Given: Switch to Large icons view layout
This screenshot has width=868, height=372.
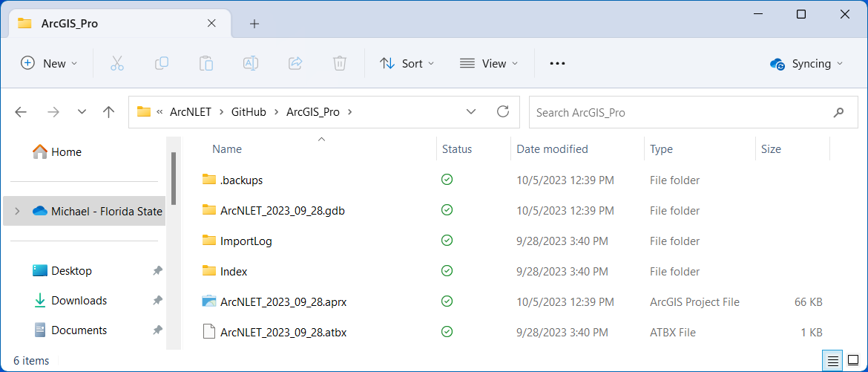Looking at the screenshot, I should pos(853,360).
